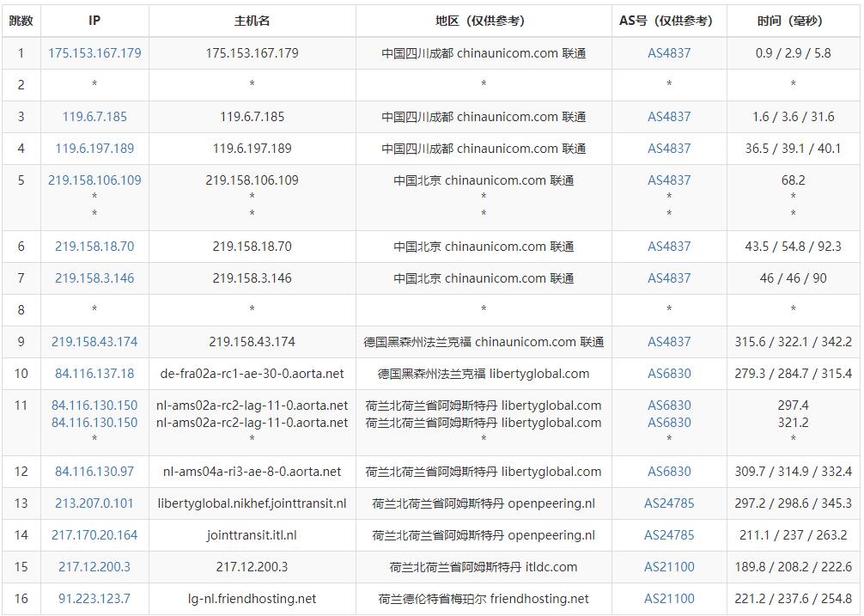Image resolution: width=864 pixels, height=616 pixels.
Task: Click AS24785 link in hop 13 row
Action: point(669,503)
